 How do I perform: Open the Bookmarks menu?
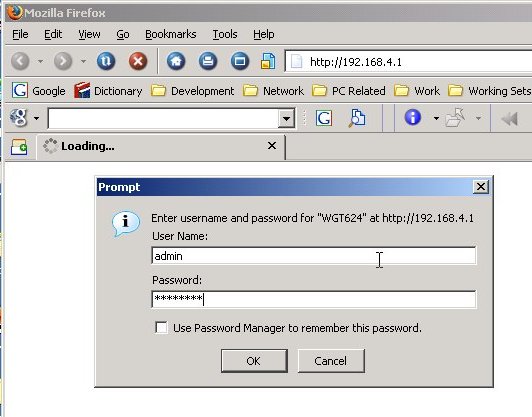click(x=171, y=34)
